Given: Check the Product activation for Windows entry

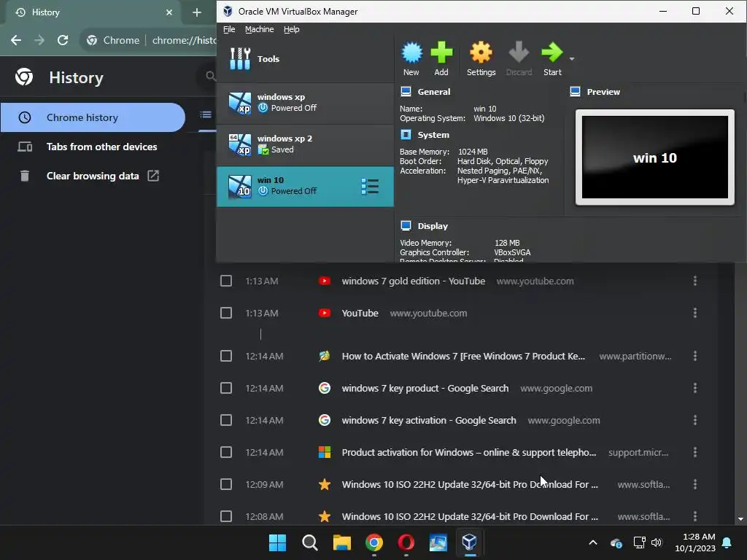Looking at the screenshot, I should point(226,452).
